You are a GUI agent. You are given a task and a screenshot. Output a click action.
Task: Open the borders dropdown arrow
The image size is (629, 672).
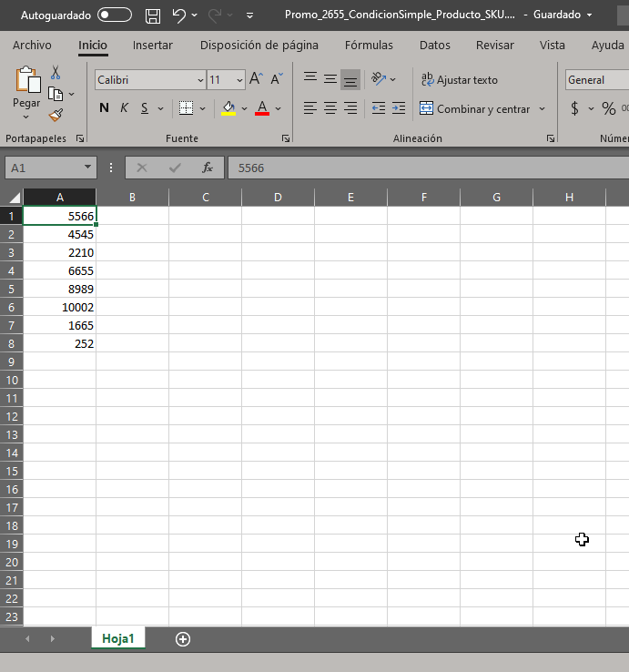pyautogui.click(x=203, y=108)
